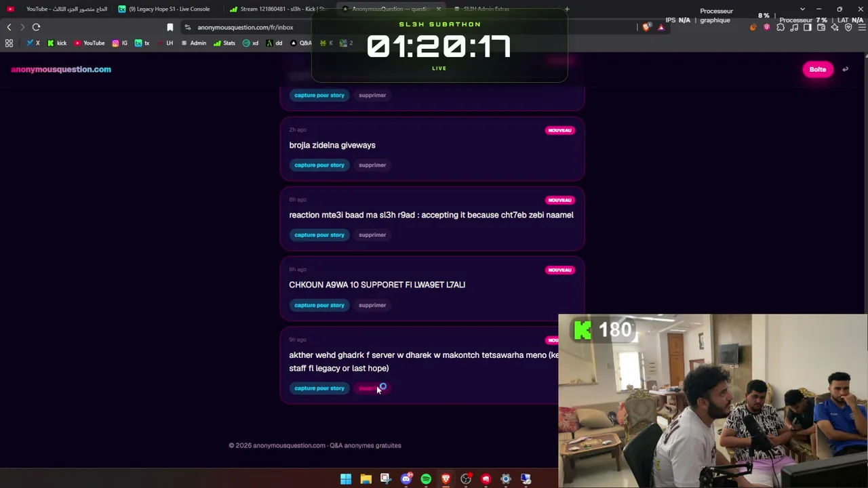Switch to the YouTube tab
The width and height of the screenshot is (868, 488).
(58, 9)
